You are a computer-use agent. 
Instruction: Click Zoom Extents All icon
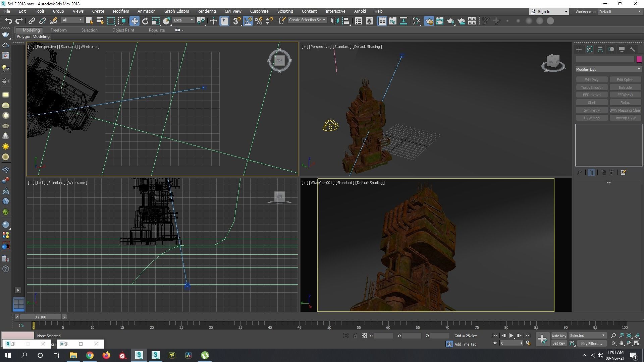click(637, 336)
